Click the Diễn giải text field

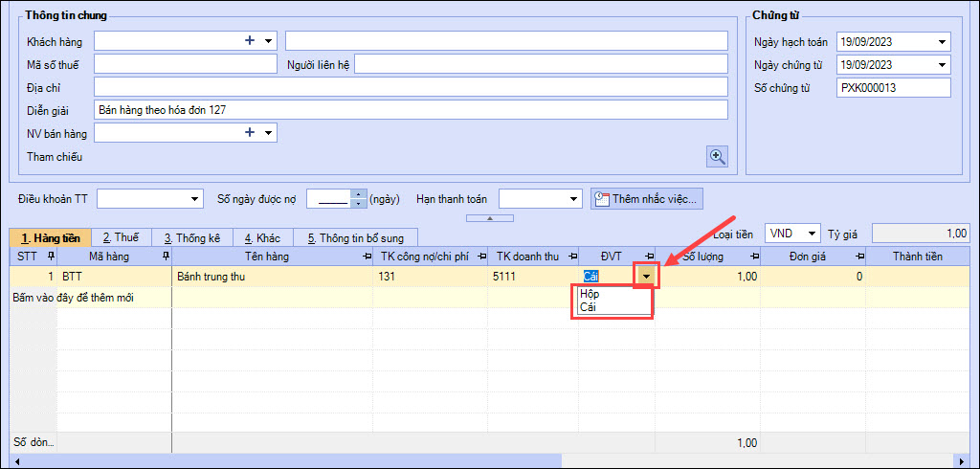412,110
